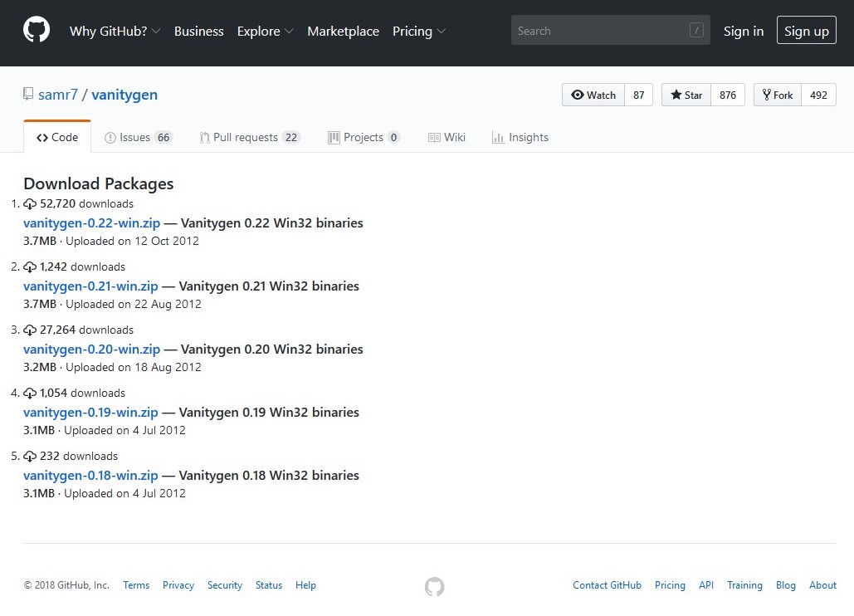Switch to the Code tab

[57, 137]
